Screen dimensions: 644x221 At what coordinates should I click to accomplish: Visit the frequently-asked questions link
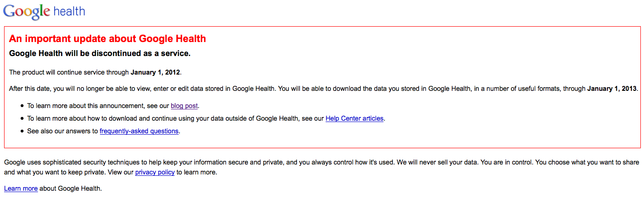coord(139,132)
